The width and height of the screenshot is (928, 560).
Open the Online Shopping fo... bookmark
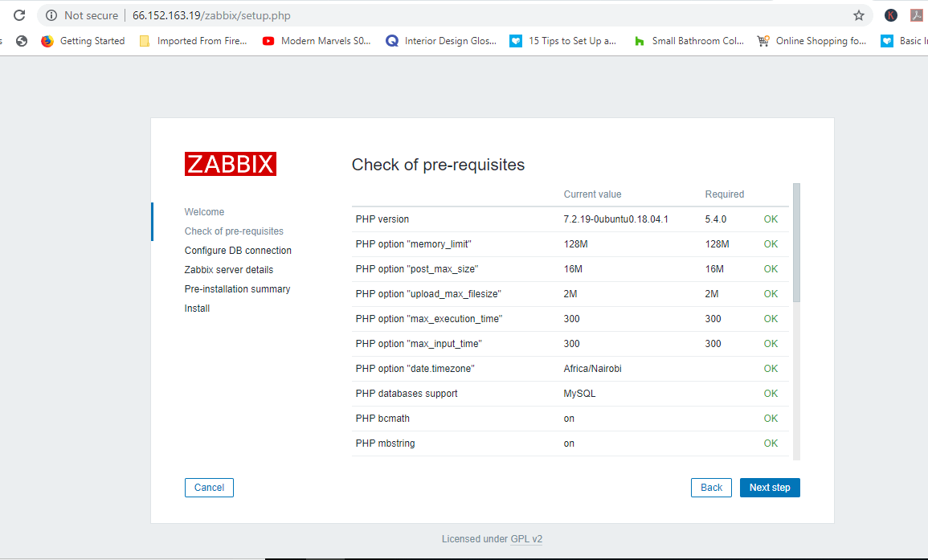[811, 41]
